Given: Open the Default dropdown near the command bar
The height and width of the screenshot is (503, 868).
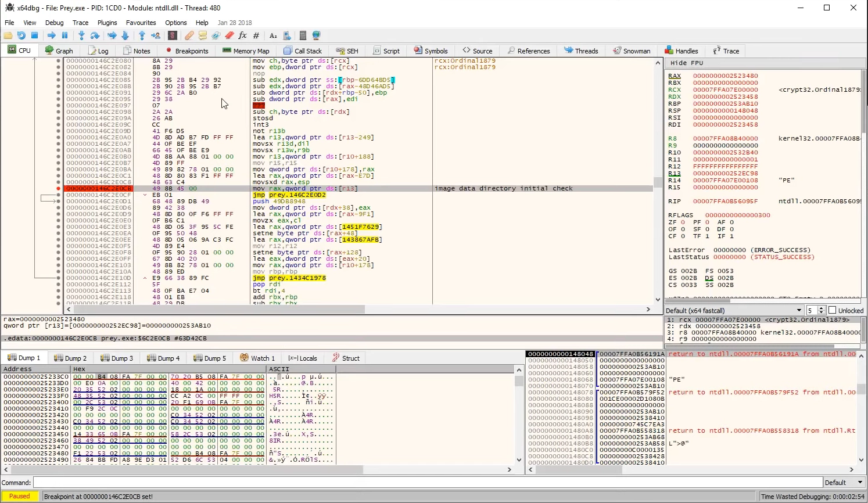Looking at the screenshot, I should 843,482.
